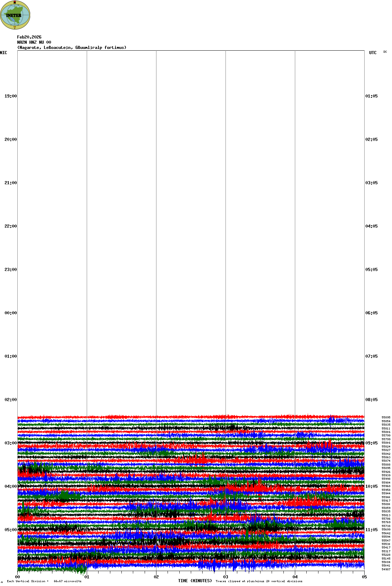Click the small DC label beside UTC
This screenshot has height=586, width=392.
tap(385, 52)
